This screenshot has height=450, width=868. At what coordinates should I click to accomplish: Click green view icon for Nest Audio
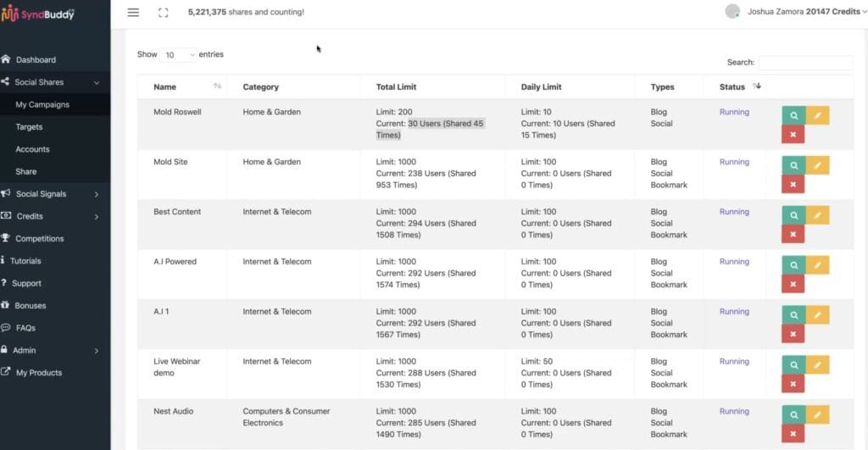click(793, 415)
